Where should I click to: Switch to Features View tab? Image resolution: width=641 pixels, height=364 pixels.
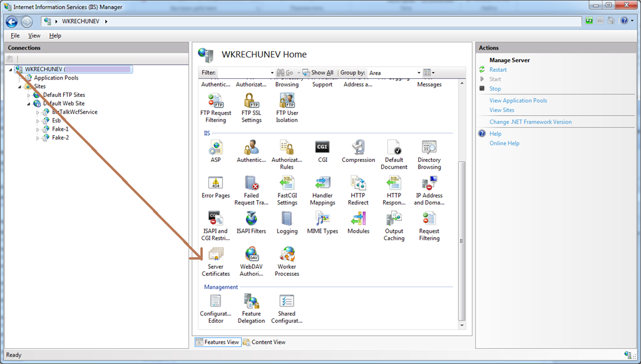217,342
